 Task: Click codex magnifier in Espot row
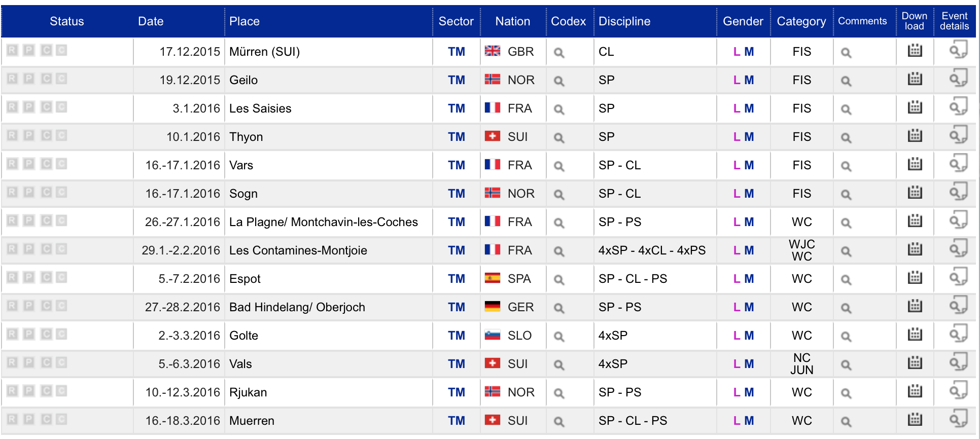559,280
